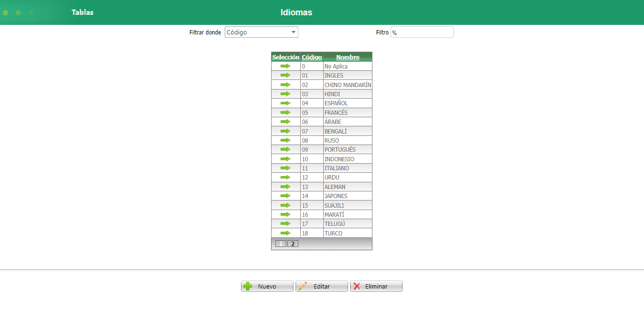Choose HINDI using its selection arrow
The width and height of the screenshot is (644, 312).
(285, 94)
